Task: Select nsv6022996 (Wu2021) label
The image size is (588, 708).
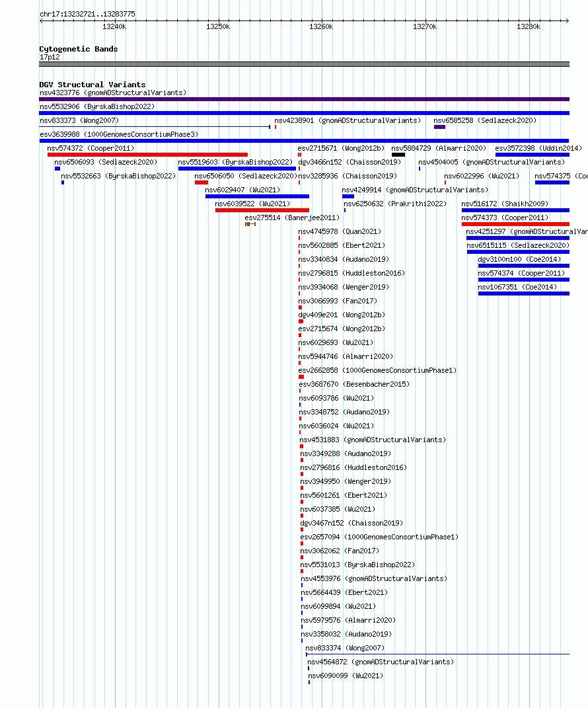Action: click(x=482, y=176)
